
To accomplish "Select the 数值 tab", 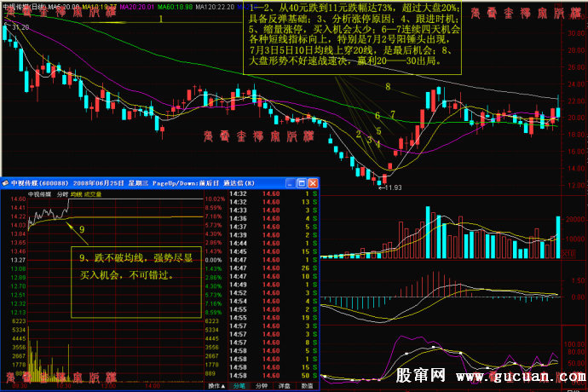I will click(307, 386).
